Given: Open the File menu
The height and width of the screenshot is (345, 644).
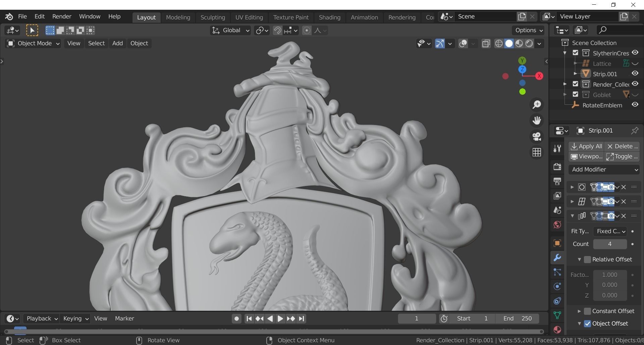Looking at the screenshot, I should (x=22, y=16).
